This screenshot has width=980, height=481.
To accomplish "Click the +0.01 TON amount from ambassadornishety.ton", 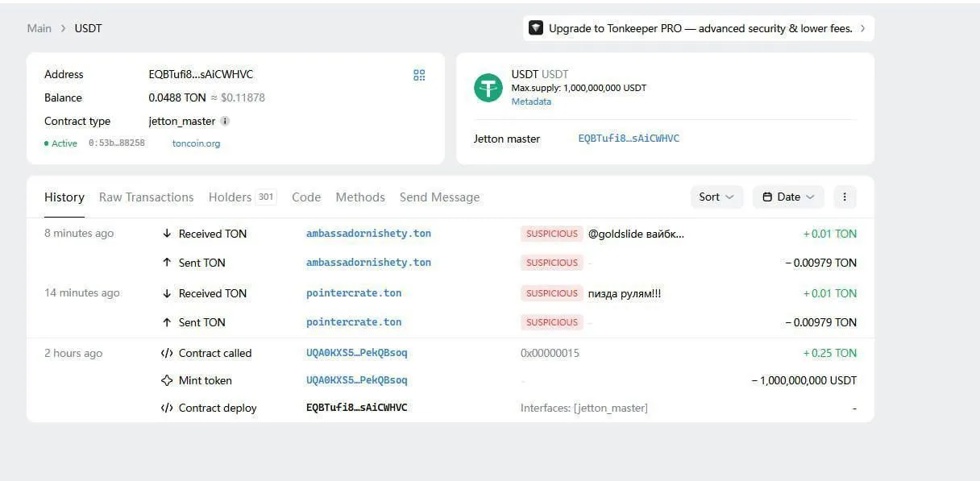I will [830, 234].
